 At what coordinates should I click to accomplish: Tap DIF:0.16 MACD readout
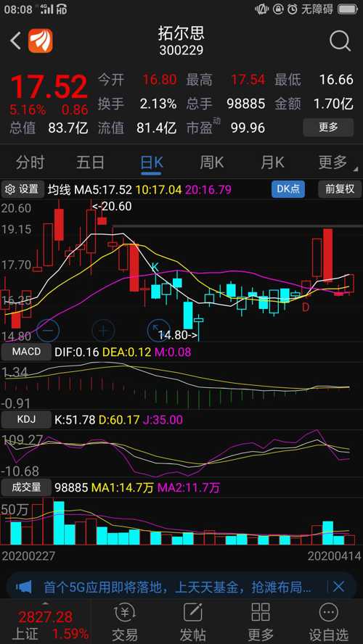coord(76,352)
